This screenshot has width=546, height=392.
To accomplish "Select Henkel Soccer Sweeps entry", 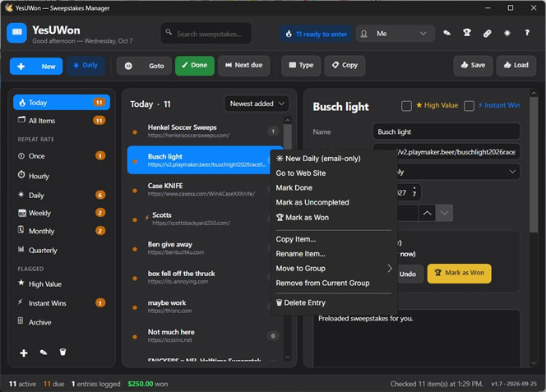I will tap(205, 131).
